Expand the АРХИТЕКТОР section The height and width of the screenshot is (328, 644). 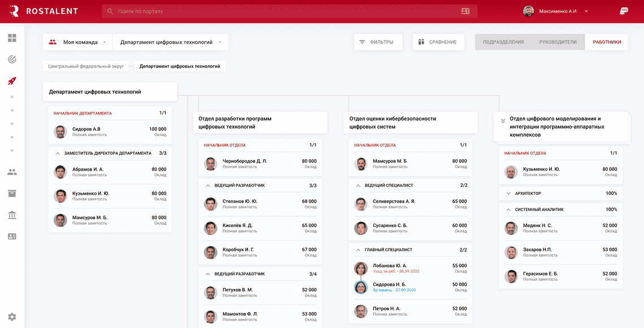click(508, 193)
